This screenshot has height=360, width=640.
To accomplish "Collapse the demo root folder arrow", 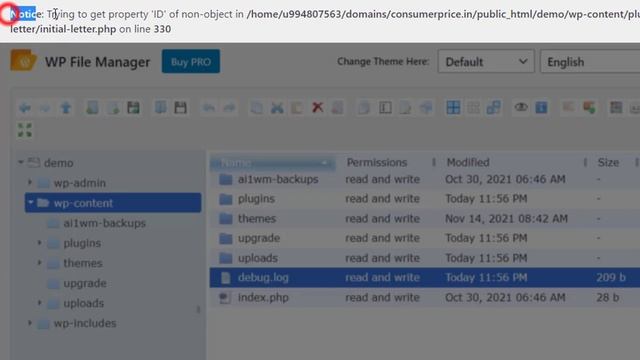I will click(x=21, y=162).
